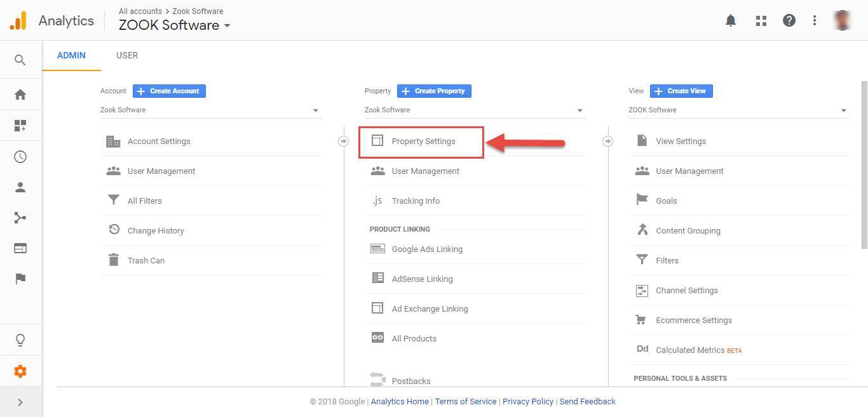This screenshot has width=868, height=417.
Task: Open Audience person icon in sidebar
Action: coord(20,187)
